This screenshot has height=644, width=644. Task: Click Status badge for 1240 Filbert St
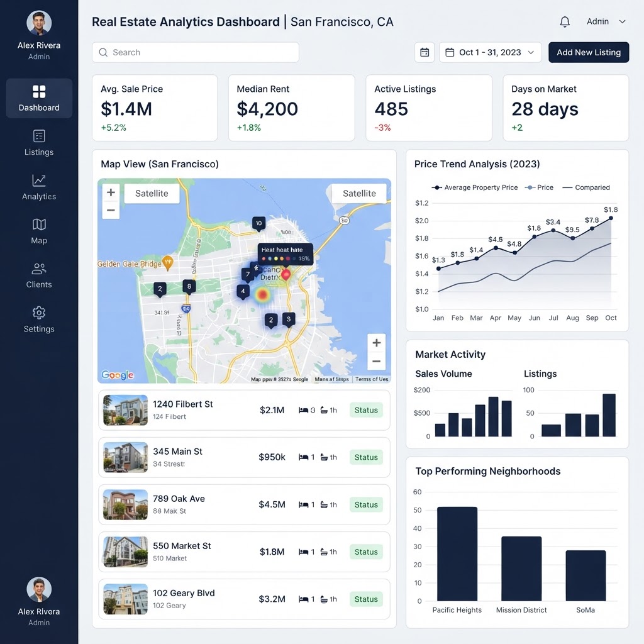366,410
